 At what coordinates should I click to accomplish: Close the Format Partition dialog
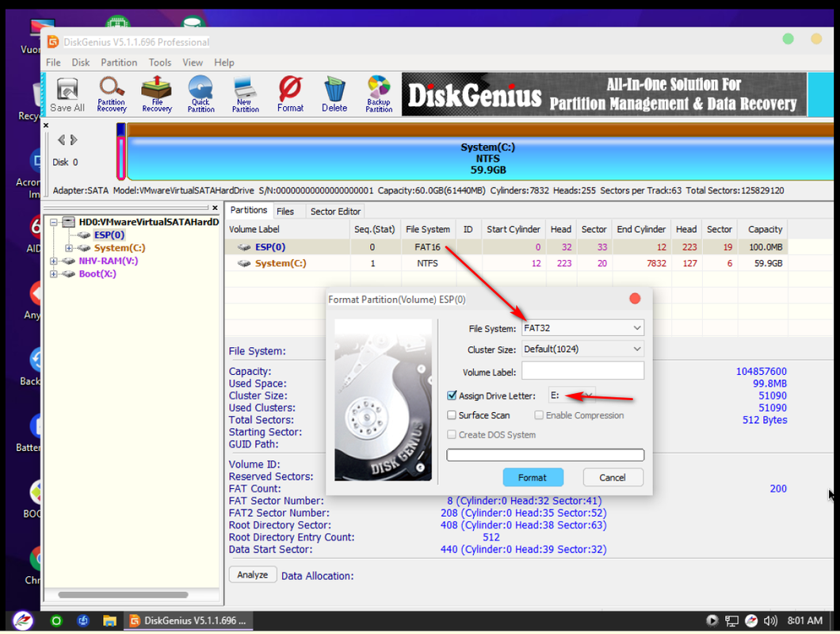(x=635, y=299)
